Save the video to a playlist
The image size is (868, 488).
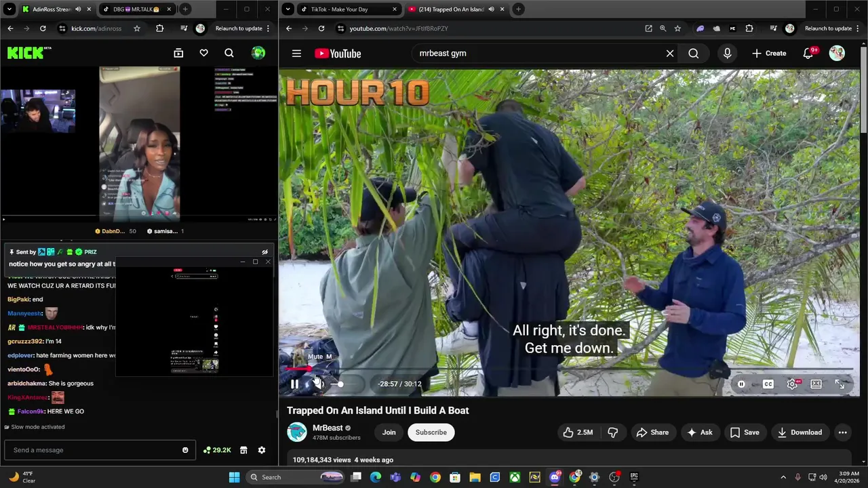click(744, 432)
